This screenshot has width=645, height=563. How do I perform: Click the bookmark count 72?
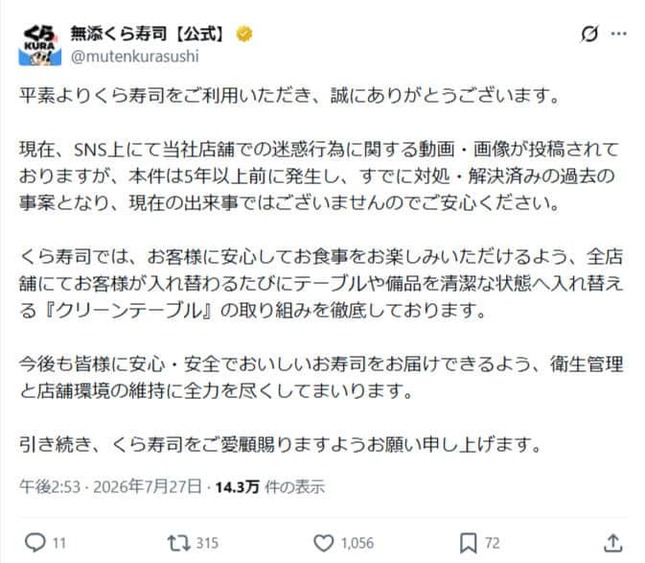492,543
